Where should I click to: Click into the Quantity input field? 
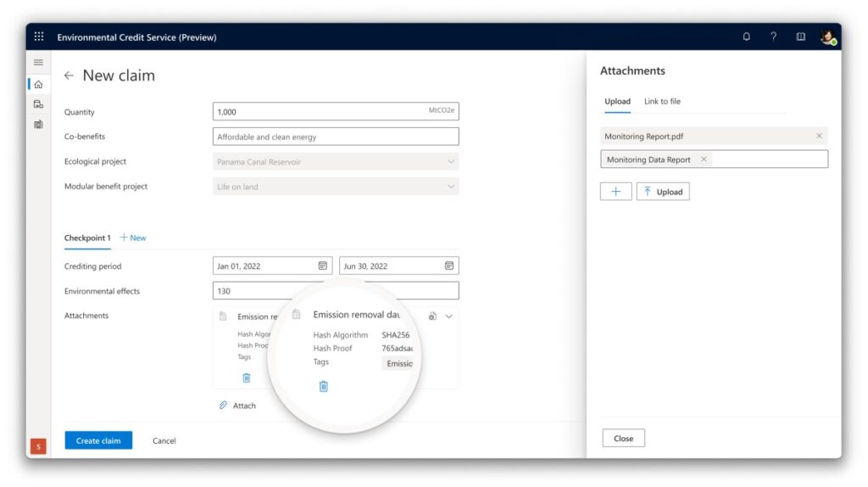[x=322, y=112]
